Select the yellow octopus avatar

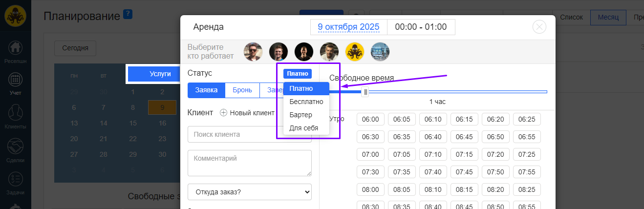point(355,51)
